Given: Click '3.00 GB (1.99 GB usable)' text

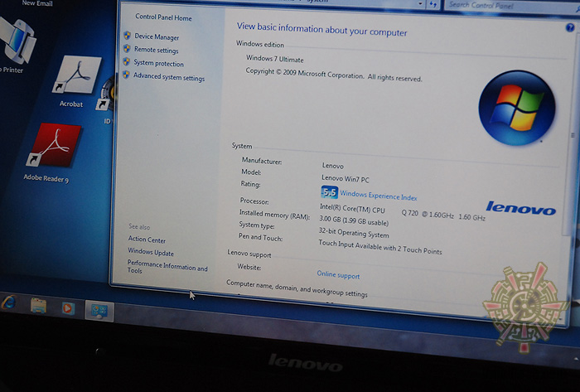Looking at the screenshot, I should click(354, 220).
